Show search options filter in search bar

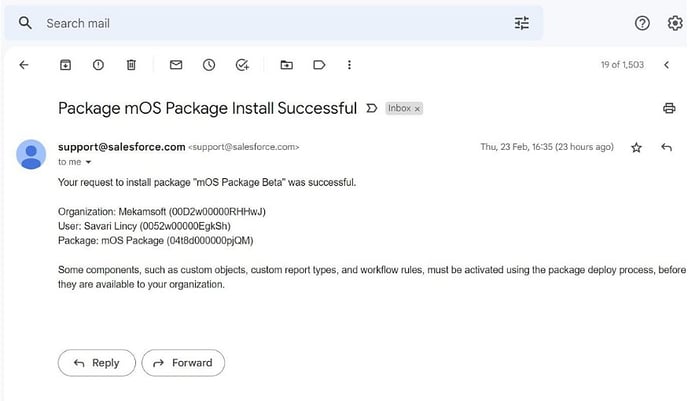[522, 23]
